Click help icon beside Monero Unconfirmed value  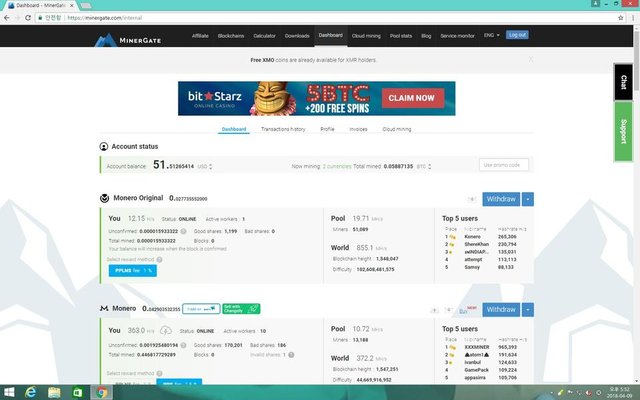point(183,345)
